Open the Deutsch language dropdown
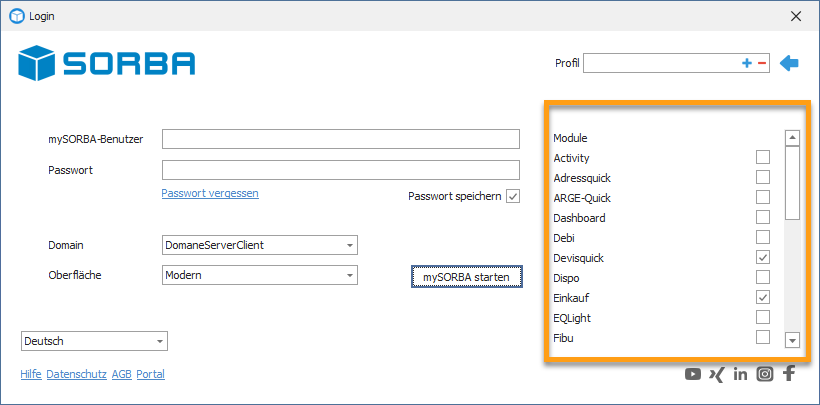This screenshot has width=820, height=405. pos(94,341)
